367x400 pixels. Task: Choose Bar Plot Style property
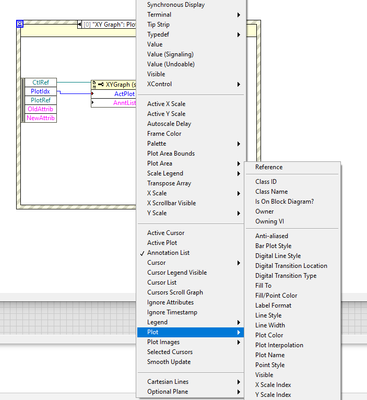(x=293, y=246)
